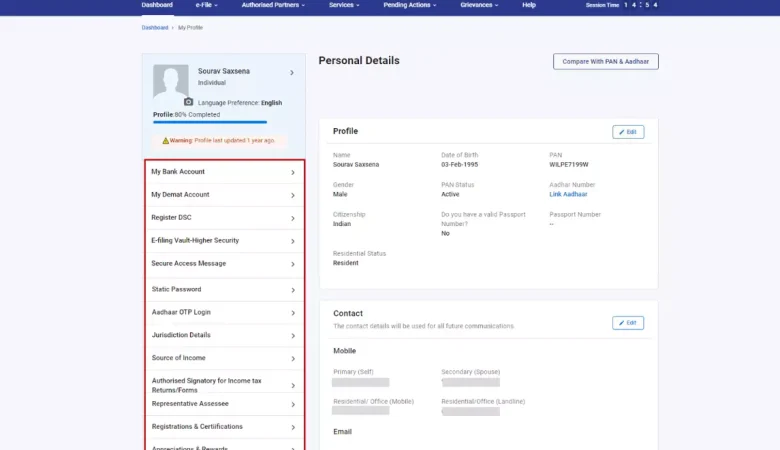
Task: Open the Grievances menu
Action: pos(479,5)
